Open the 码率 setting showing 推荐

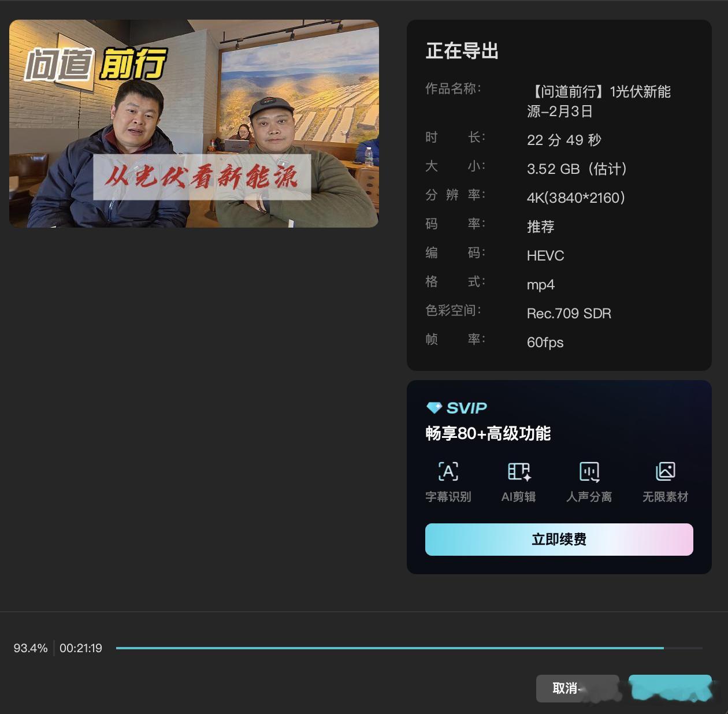pos(540,226)
